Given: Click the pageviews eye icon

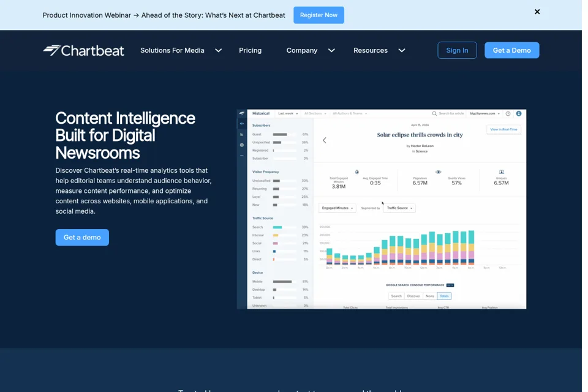Looking at the screenshot, I should coord(438,171).
